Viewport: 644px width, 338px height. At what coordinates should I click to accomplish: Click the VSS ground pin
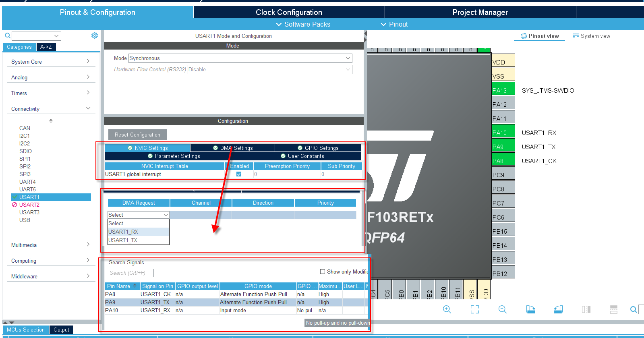pyautogui.click(x=503, y=75)
